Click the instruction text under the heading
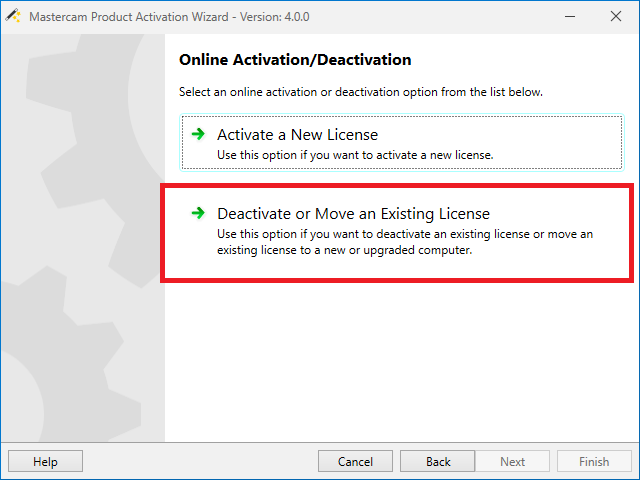The image size is (640, 480). pyautogui.click(x=360, y=92)
